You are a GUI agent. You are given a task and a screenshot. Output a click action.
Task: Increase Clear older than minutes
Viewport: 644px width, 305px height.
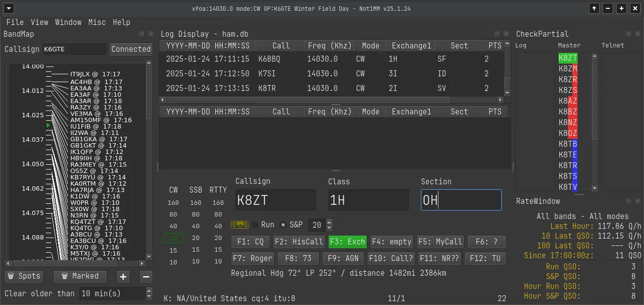click(149, 290)
